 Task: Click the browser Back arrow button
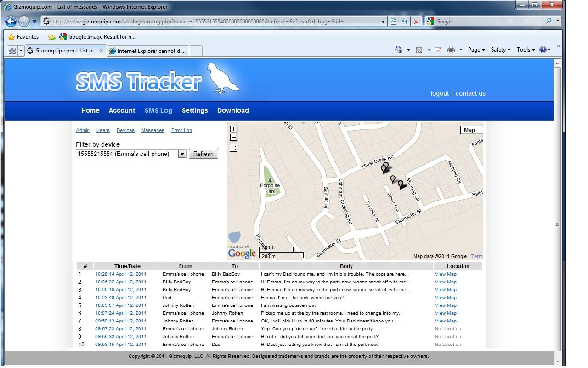coord(11,21)
